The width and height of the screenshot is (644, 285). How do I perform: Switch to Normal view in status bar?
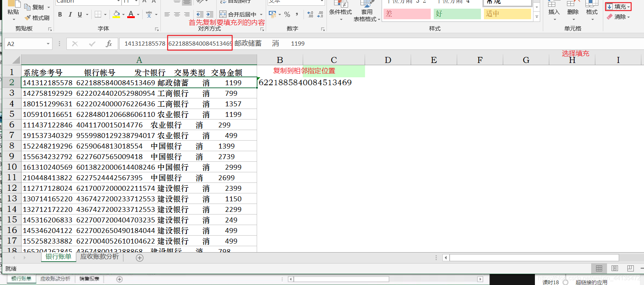pos(599,268)
